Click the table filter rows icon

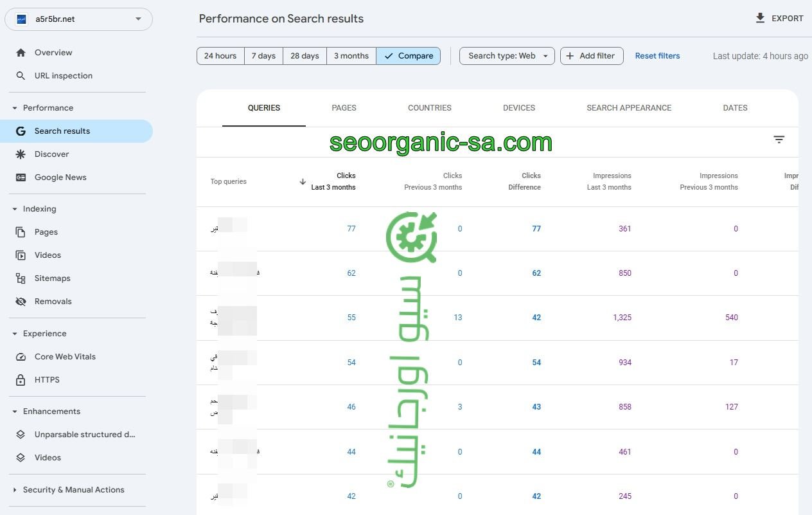[x=779, y=140]
